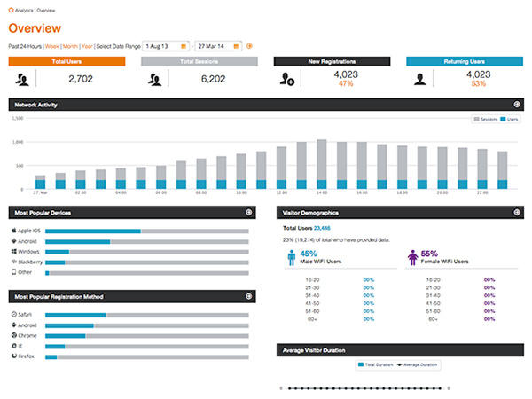Expand the Visitor Demographics panel
Image resolution: width=532 pixels, height=399 pixels.
[x=516, y=213]
